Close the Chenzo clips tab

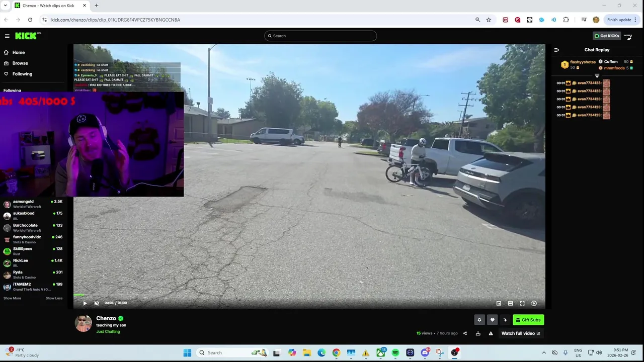85,6
